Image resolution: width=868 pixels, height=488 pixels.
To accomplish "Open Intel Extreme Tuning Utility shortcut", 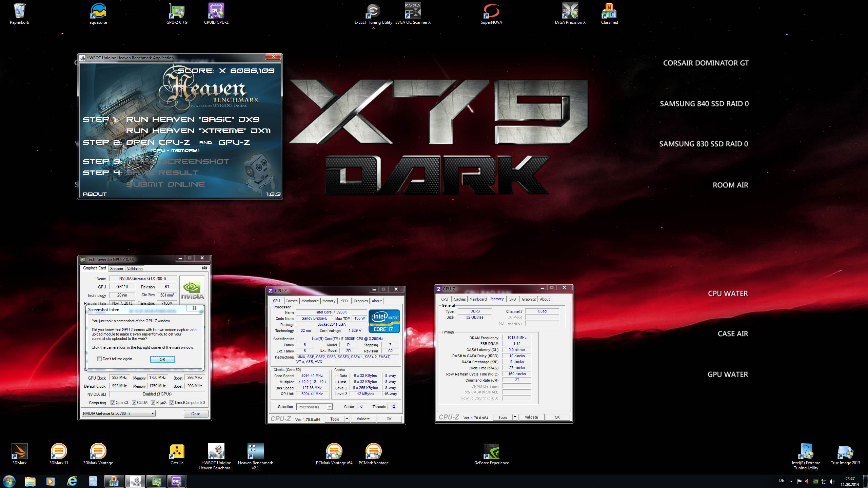I will click(806, 456).
